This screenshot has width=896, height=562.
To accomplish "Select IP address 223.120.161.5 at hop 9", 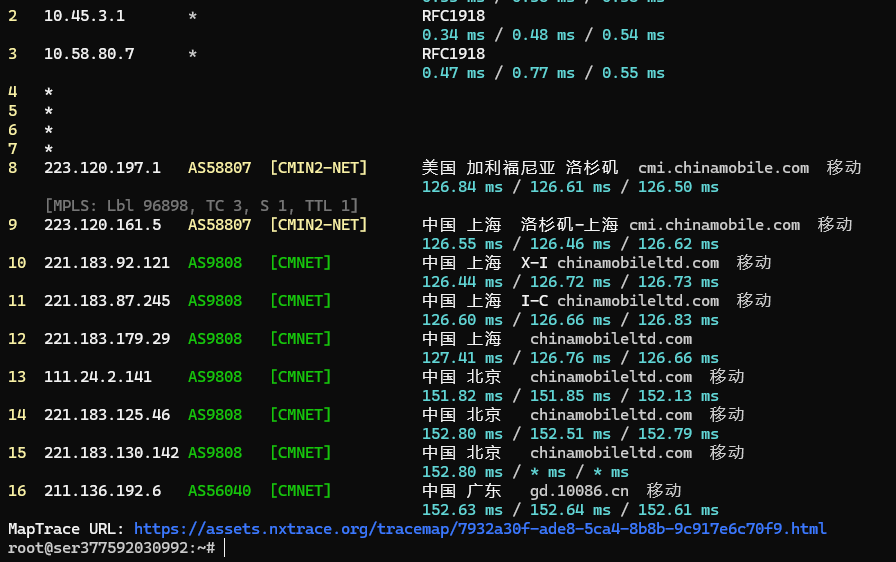I will point(102,225).
